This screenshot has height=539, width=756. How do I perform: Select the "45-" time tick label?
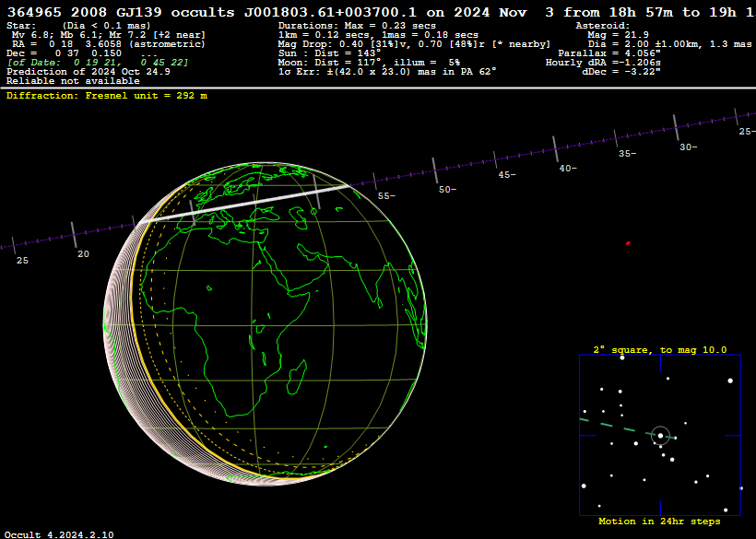(x=507, y=175)
